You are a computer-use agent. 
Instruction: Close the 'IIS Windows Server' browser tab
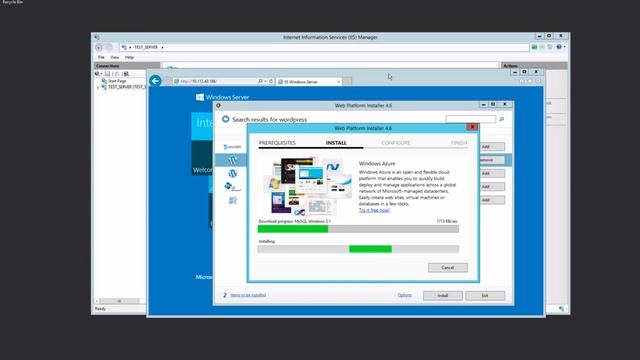coord(338,82)
